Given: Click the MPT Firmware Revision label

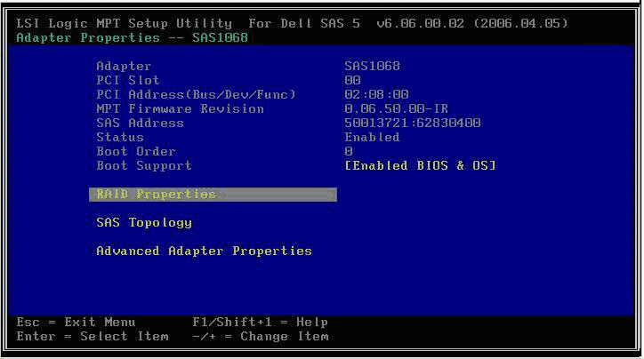Looking at the screenshot, I should click(181, 108).
